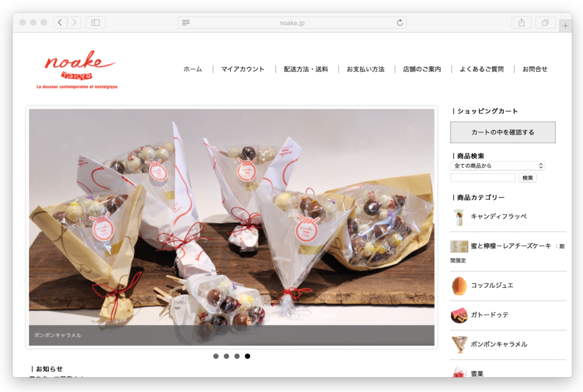
Task: Open the ホーム menu item
Action: (192, 69)
